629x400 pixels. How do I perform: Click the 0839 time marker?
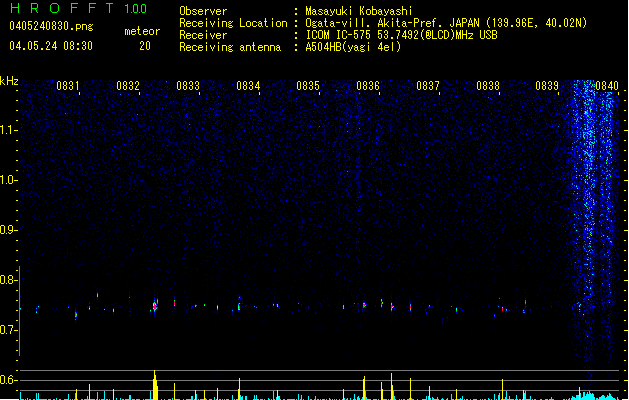(x=547, y=86)
